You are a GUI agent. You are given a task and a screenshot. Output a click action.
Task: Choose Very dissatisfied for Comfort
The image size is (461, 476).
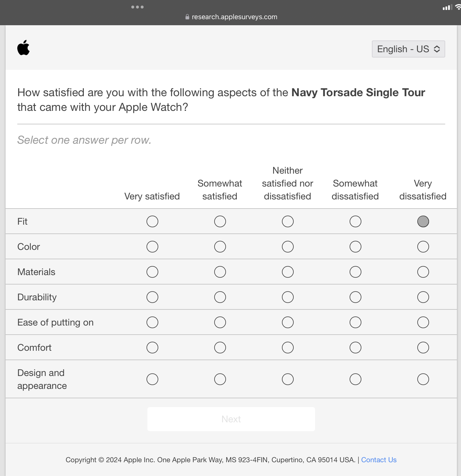point(423,348)
